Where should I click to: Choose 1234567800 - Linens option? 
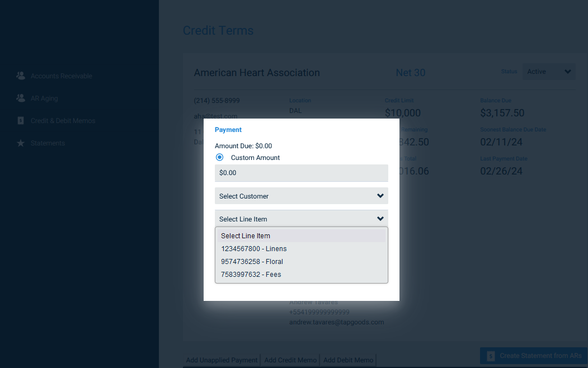301,249
